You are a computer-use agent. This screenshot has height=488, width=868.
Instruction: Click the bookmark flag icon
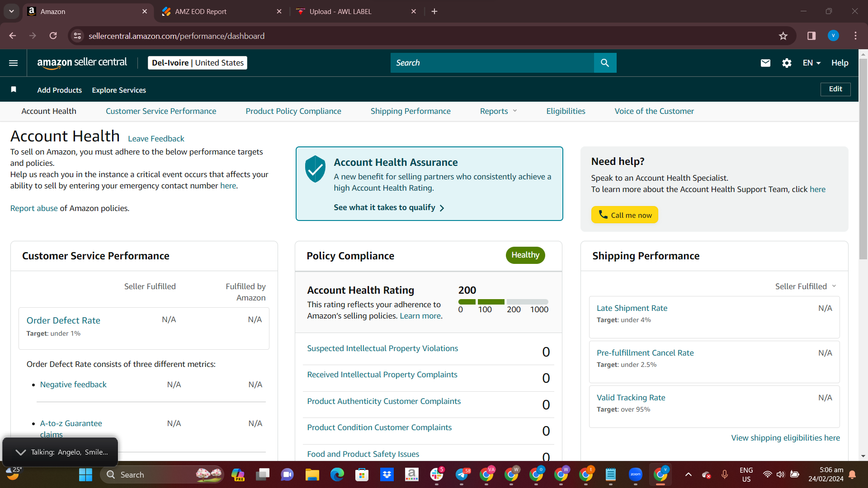(x=14, y=89)
